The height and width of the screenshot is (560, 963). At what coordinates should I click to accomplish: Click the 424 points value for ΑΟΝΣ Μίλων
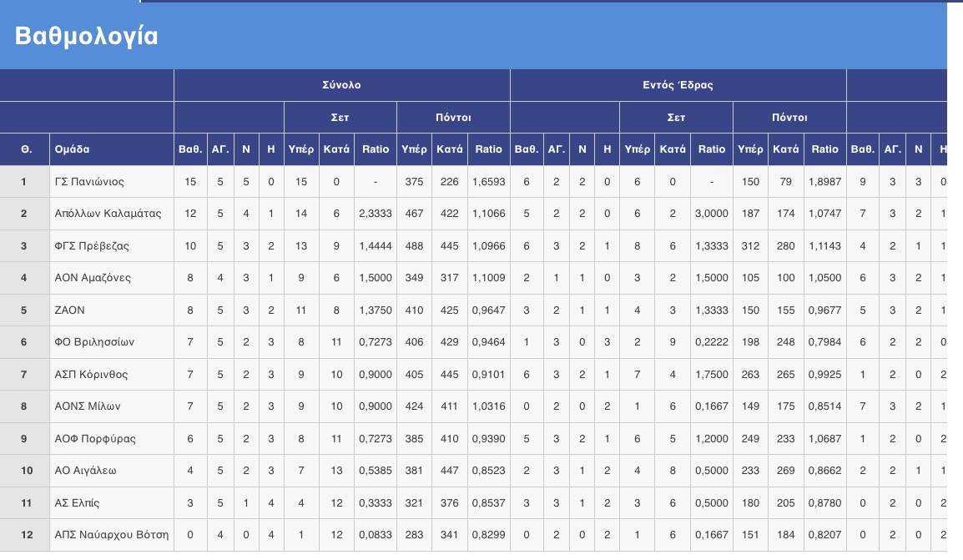pos(414,406)
